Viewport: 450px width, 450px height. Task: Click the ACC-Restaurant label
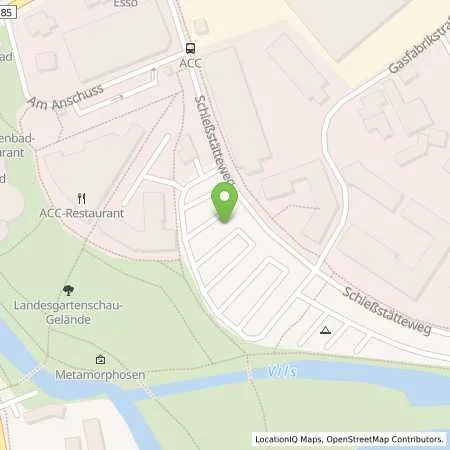pos(82,213)
